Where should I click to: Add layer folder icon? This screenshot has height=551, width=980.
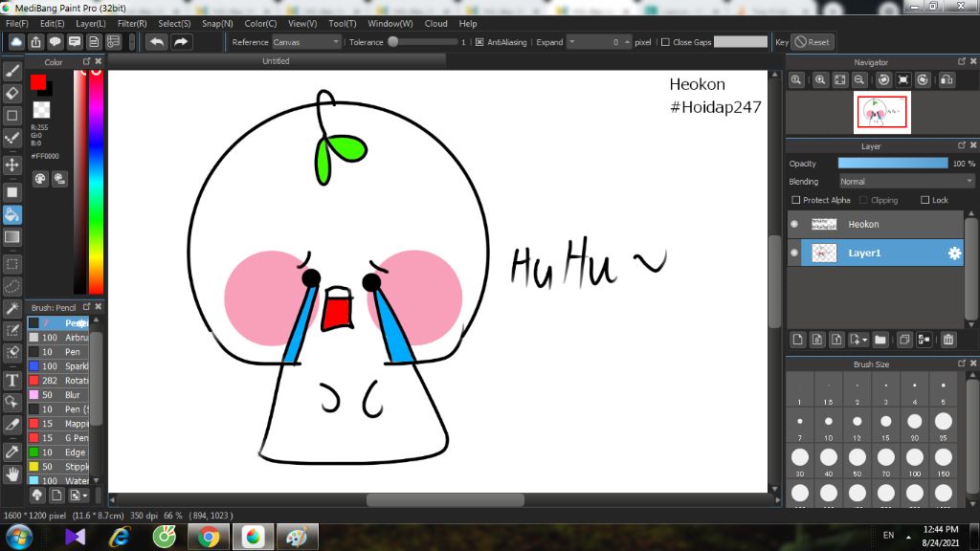click(880, 340)
